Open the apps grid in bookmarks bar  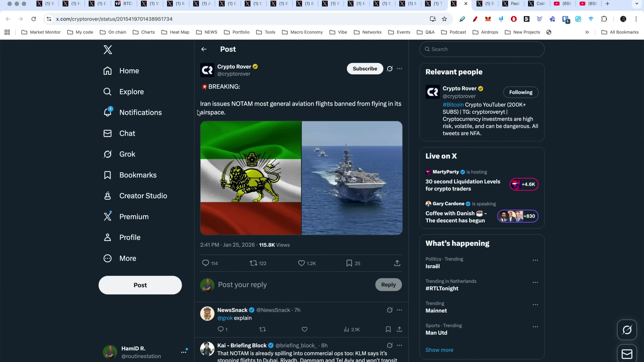(x=7, y=32)
